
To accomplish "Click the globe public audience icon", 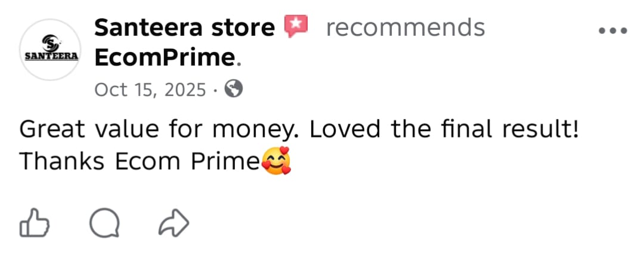I will (x=234, y=89).
